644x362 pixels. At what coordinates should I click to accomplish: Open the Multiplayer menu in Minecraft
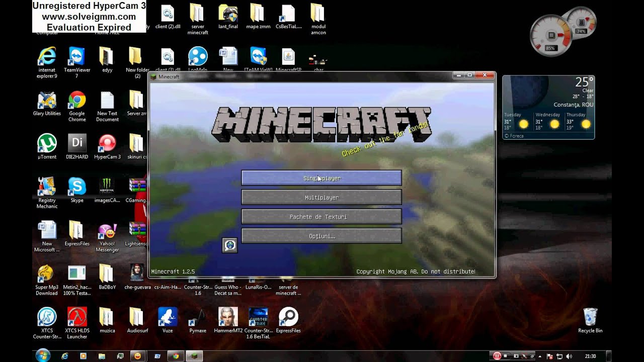[321, 198]
